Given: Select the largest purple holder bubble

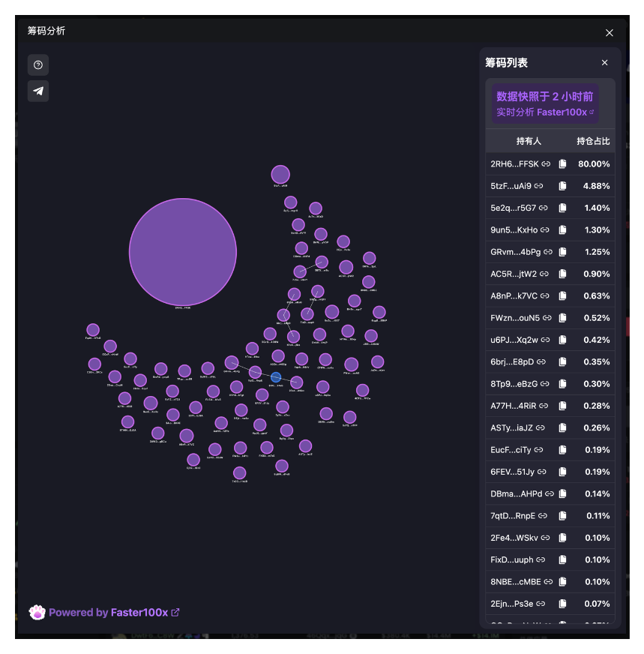Looking at the screenshot, I should point(183,252).
